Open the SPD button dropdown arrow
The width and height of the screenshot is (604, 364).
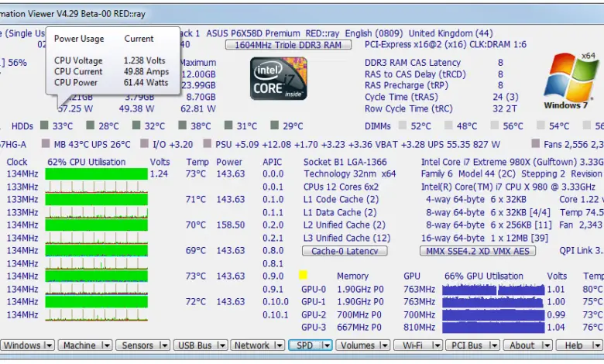(x=326, y=345)
